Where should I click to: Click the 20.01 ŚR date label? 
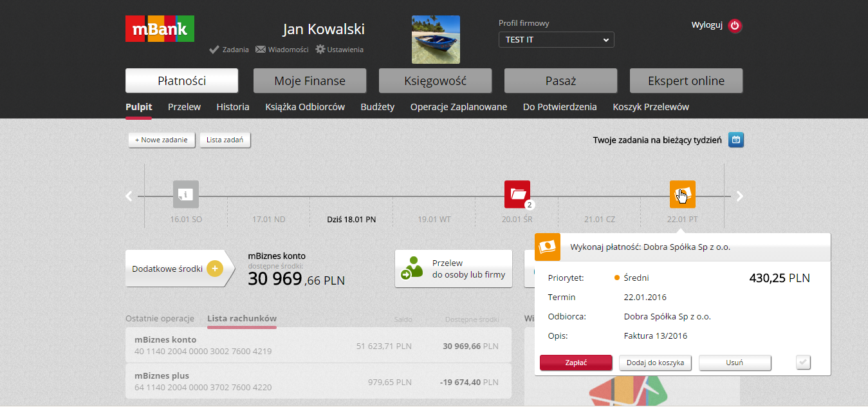tap(517, 219)
